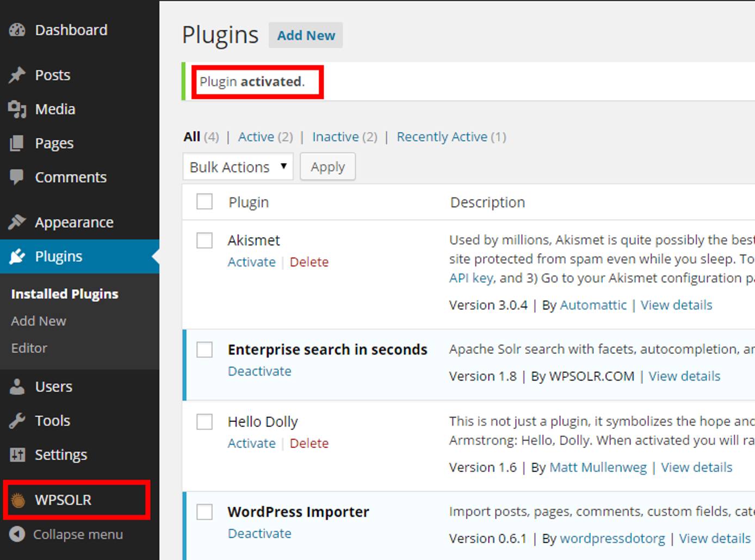Open the Recently Active filter
This screenshot has height=560, width=755.
(x=442, y=136)
